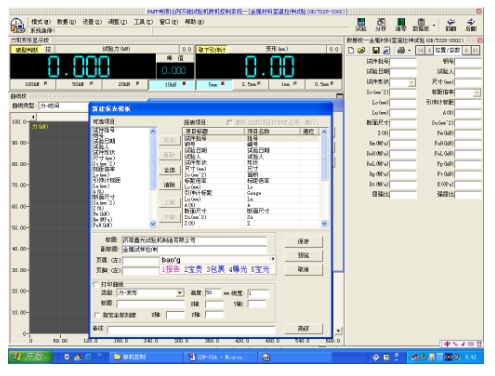The width and height of the screenshot is (495, 376).
Task: Cancel the dialog with the 取消 button
Action: (303, 269)
